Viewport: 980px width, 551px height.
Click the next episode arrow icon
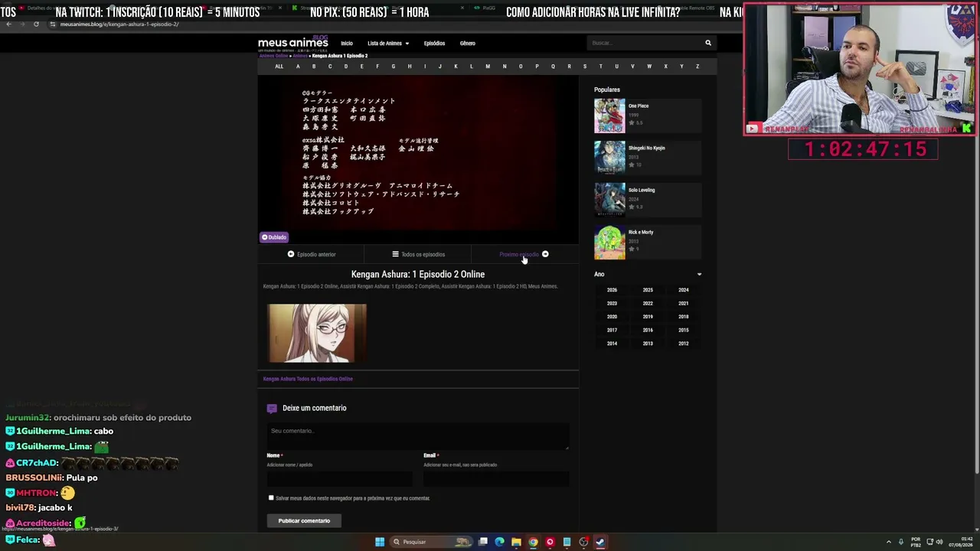point(545,254)
